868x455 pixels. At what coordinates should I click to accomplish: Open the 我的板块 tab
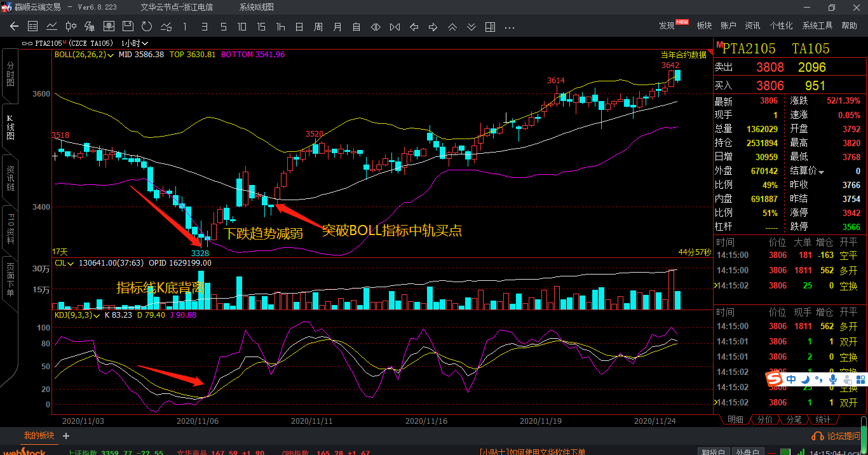point(39,435)
